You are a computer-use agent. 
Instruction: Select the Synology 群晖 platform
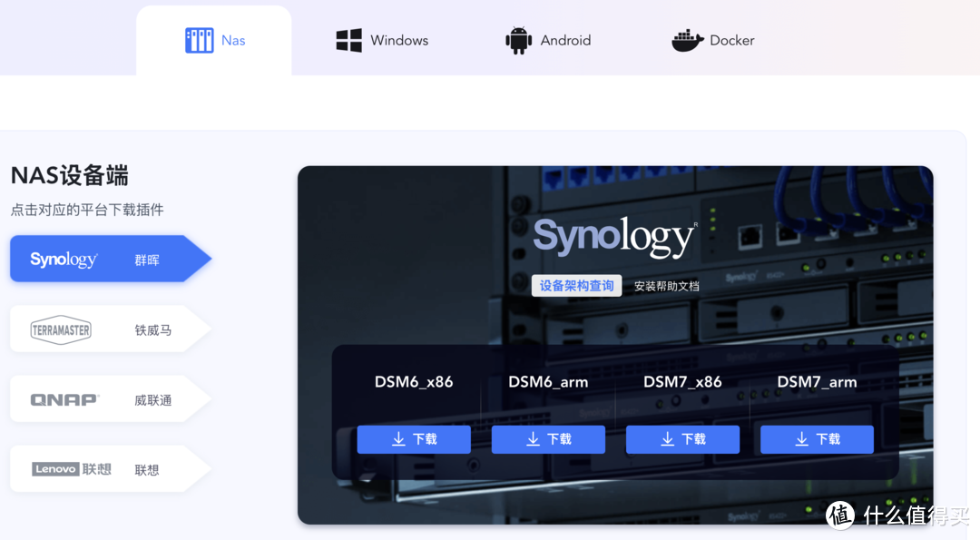(111, 259)
